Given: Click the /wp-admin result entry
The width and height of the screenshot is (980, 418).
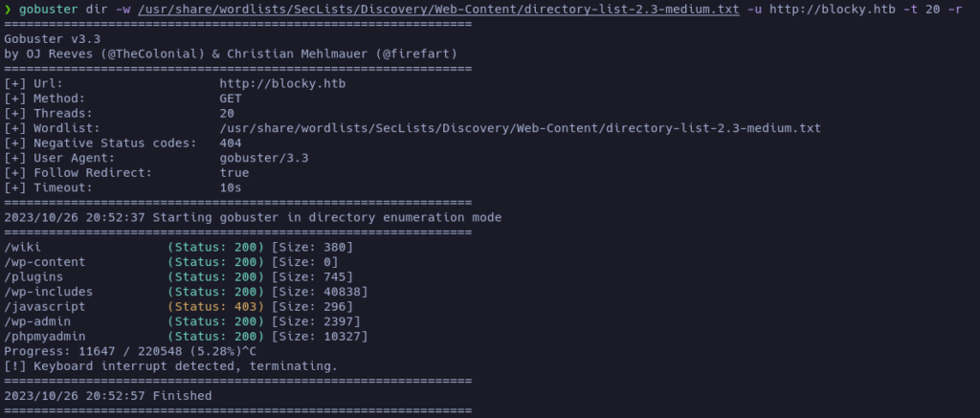Looking at the screenshot, I should coord(37,321).
